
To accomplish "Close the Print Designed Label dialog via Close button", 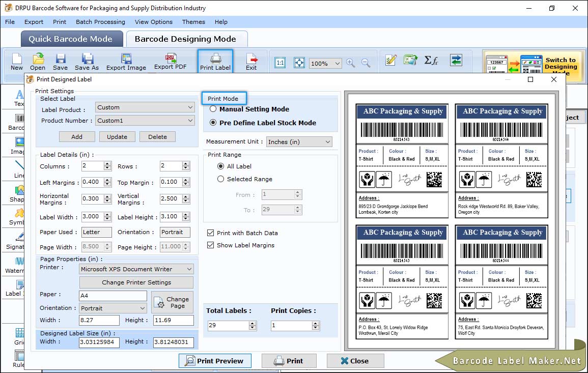I will (x=355, y=361).
